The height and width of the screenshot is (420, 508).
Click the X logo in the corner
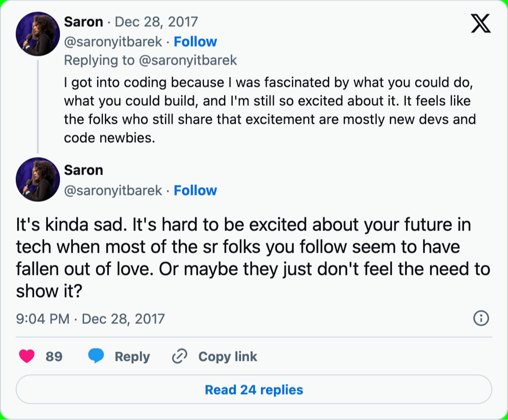[481, 23]
